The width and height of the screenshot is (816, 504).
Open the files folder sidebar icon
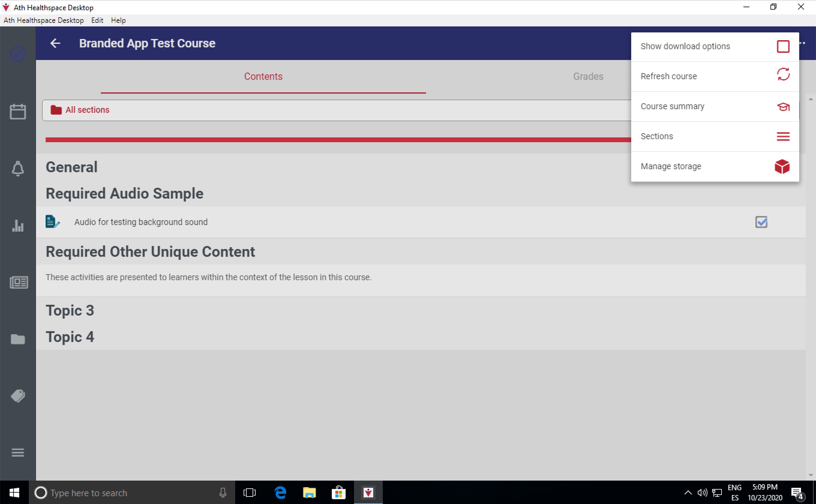coord(18,339)
